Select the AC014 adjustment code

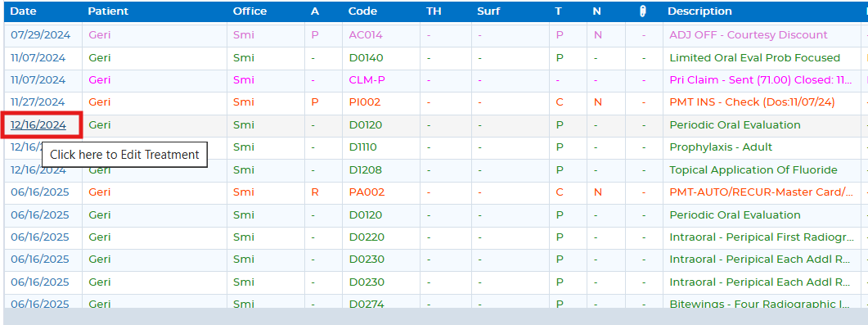point(366,35)
